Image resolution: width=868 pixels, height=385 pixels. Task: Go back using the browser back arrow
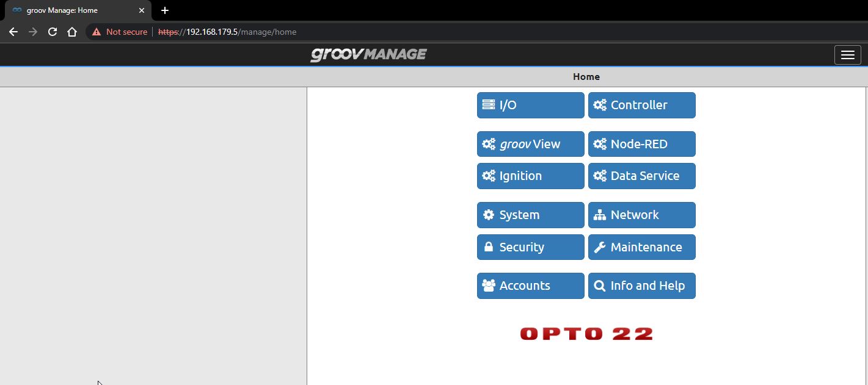[13, 32]
